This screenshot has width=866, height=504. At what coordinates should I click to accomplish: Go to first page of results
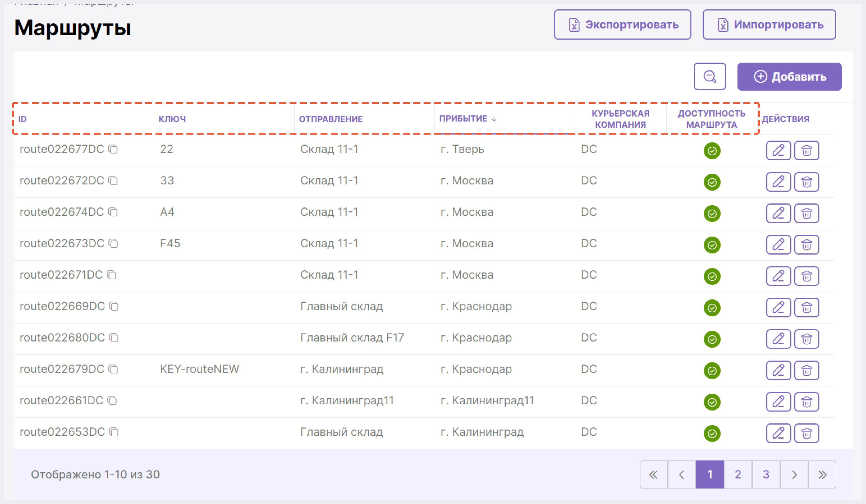pyautogui.click(x=654, y=475)
